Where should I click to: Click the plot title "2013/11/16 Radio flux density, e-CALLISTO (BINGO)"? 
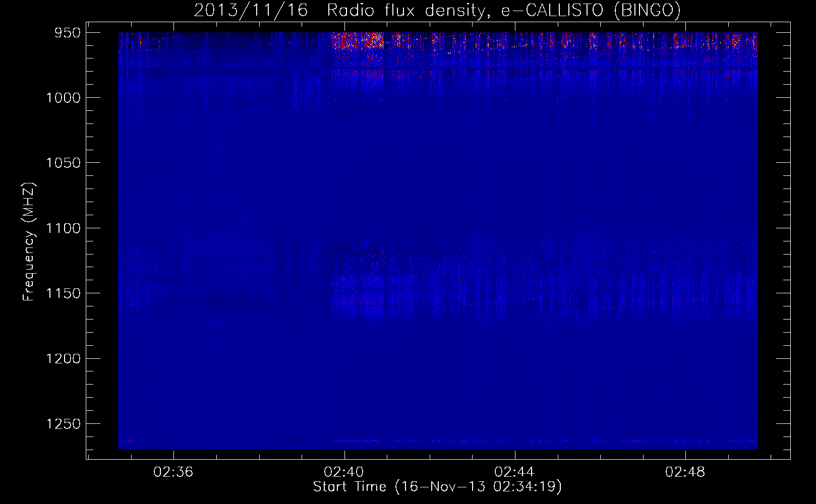437,10
